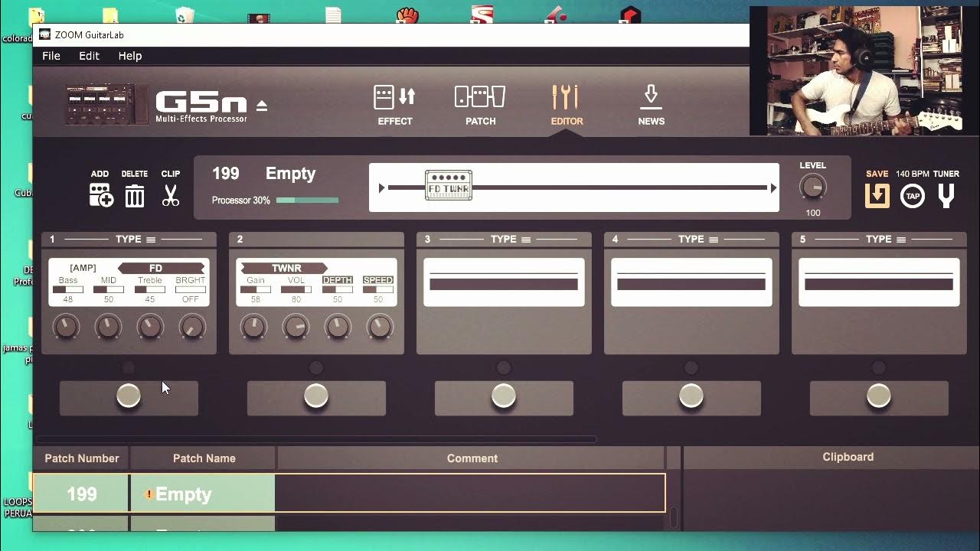Click the BRGHT value OFF
The width and height of the screenshot is (980, 551).
[x=190, y=299]
